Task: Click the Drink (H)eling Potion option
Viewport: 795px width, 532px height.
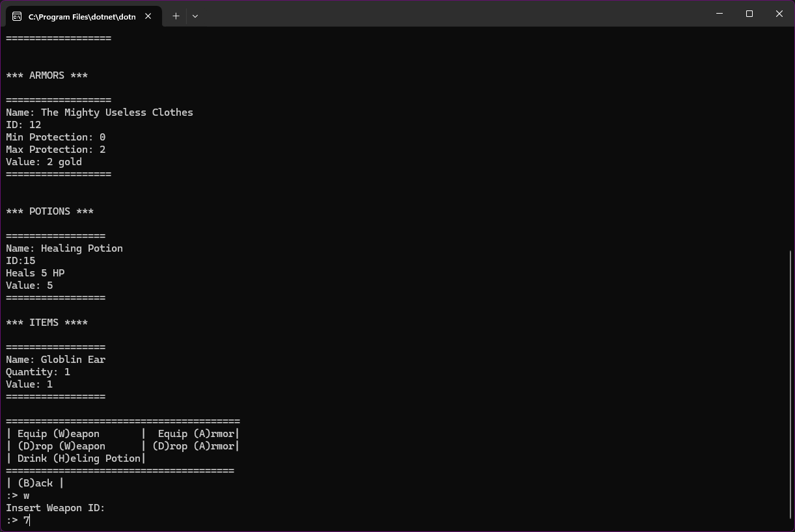Action: [79, 459]
